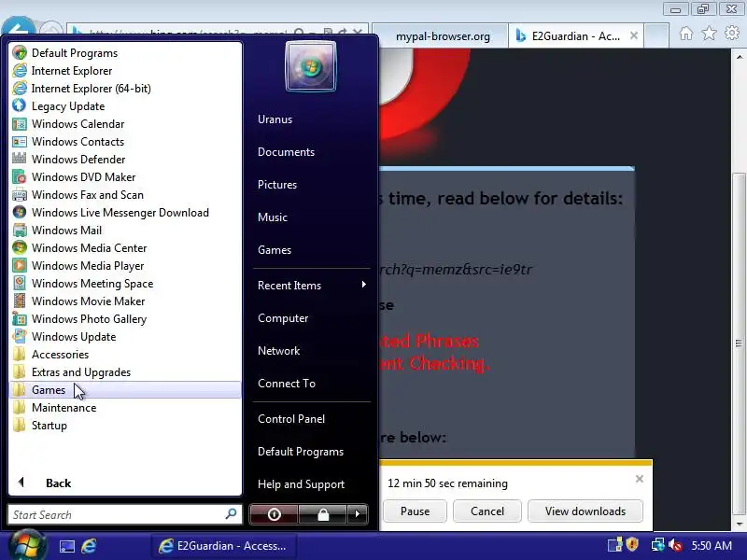Click the Start Search magnifier icon
This screenshot has width=747, height=560.
point(231,514)
